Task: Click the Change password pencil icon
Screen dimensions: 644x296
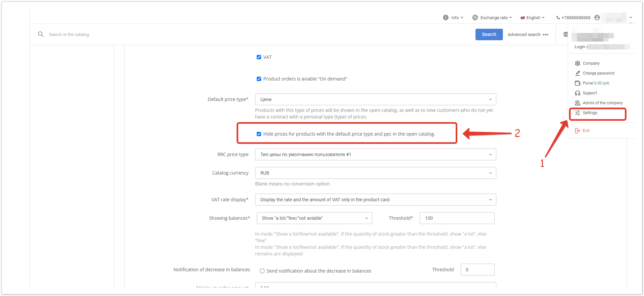Action: click(x=577, y=73)
